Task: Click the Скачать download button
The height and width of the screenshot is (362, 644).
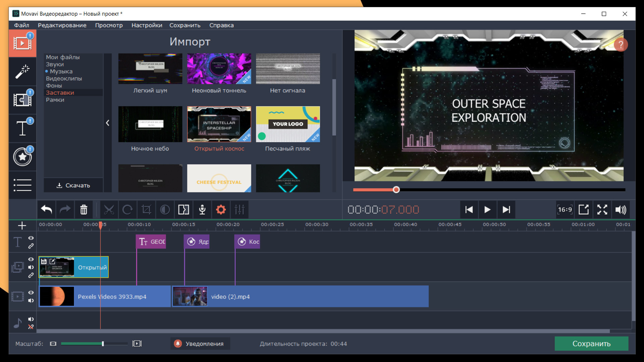Action: (x=73, y=185)
